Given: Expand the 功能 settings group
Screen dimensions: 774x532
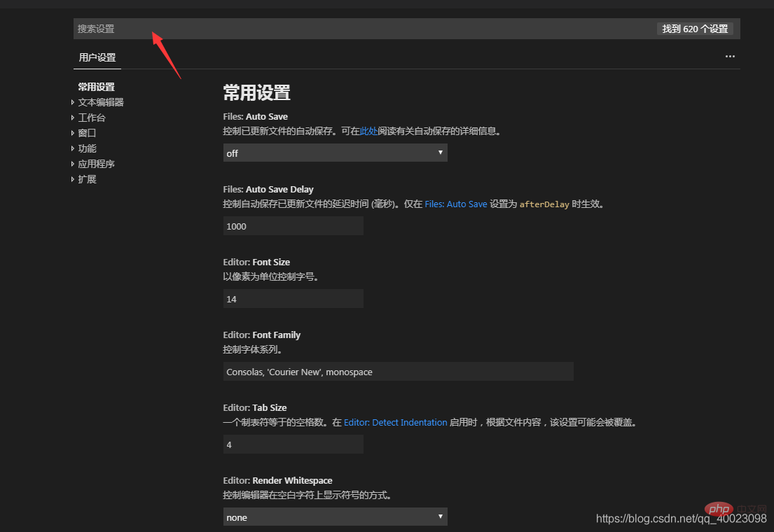Looking at the screenshot, I should tap(86, 148).
